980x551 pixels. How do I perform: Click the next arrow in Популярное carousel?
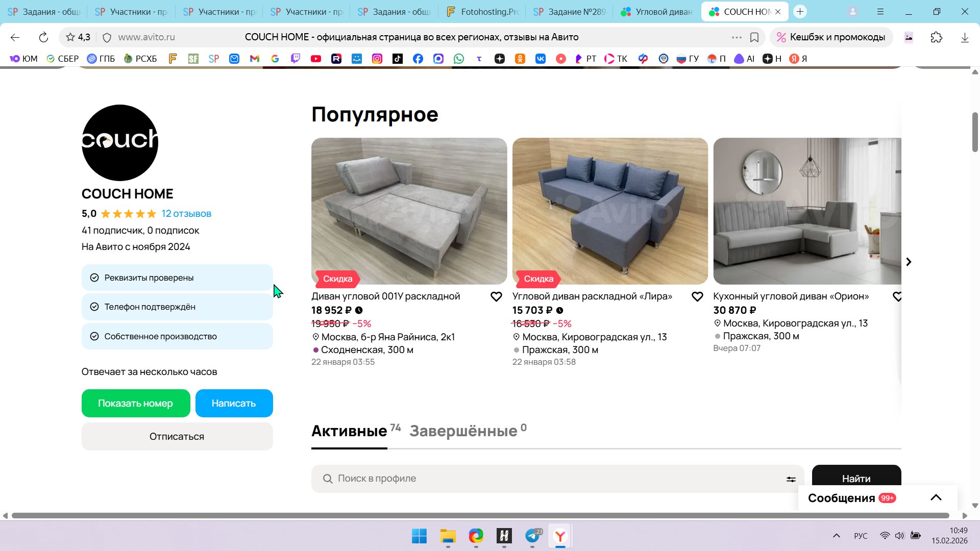(909, 262)
